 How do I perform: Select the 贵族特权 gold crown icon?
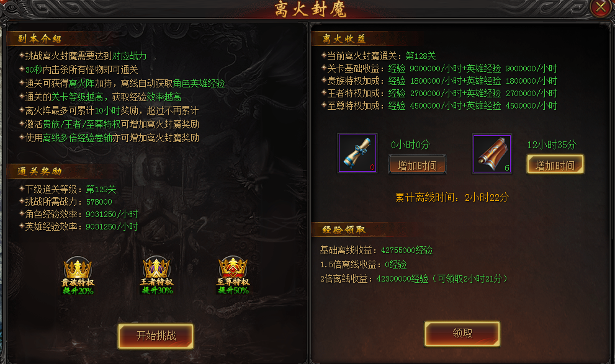coord(78,275)
